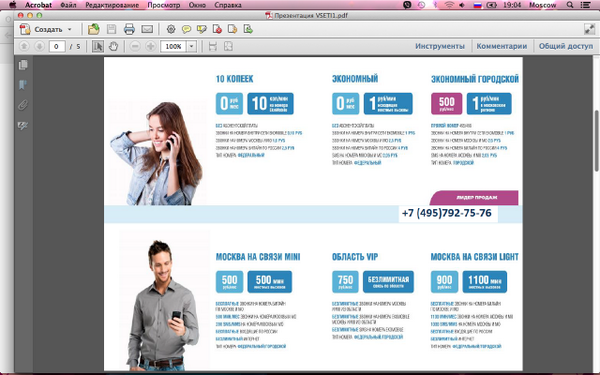
Task: Click the МОСКВА НА СВЯЗИ LIGHT heading
Action: tap(474, 257)
